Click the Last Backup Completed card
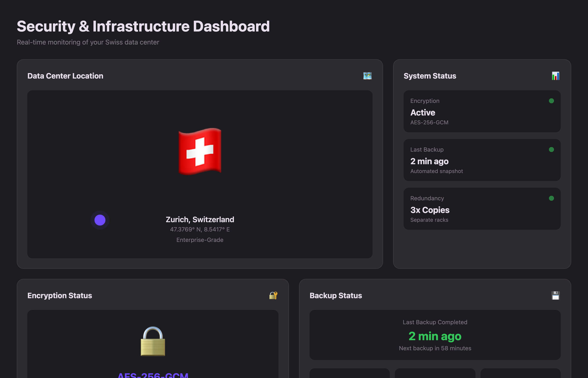588x378 pixels. pos(435,335)
